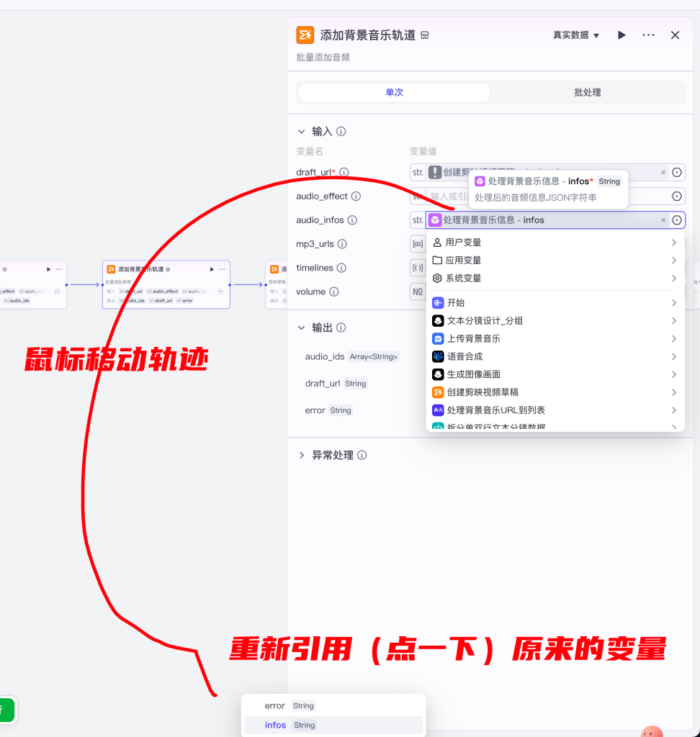Image resolution: width=700 pixels, height=737 pixels.
Task: Close the node configuration panel
Action: pyautogui.click(x=675, y=35)
